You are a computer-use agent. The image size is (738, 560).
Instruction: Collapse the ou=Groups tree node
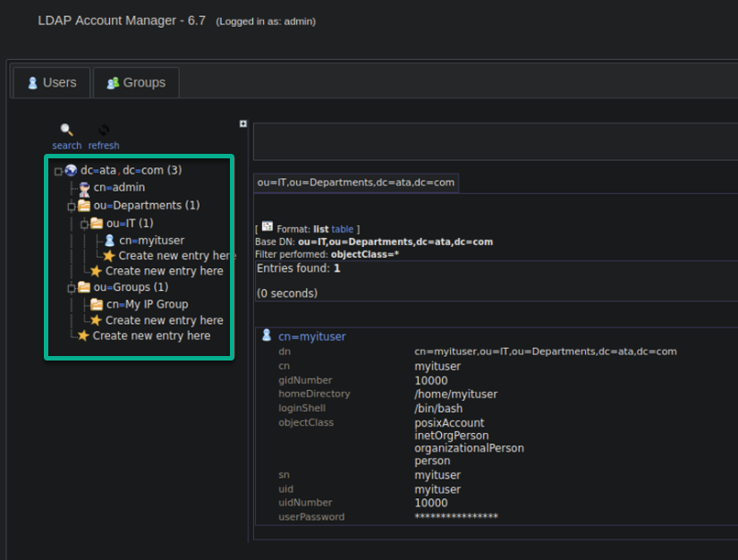point(71,288)
